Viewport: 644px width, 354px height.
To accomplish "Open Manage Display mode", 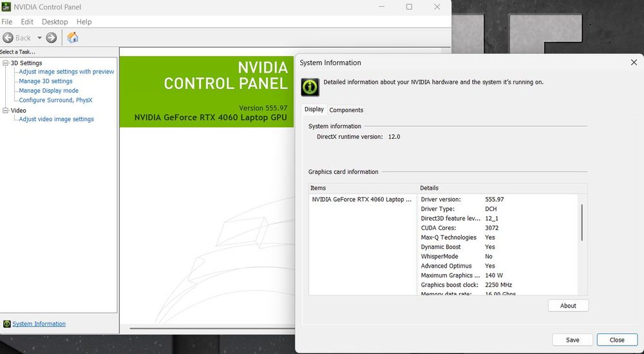I will (48, 90).
